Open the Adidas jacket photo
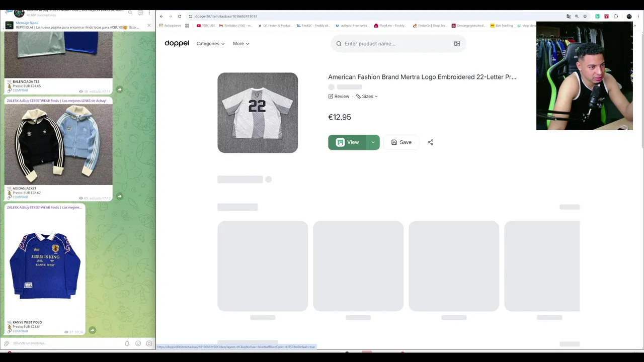The width and height of the screenshot is (644, 362). (58, 144)
